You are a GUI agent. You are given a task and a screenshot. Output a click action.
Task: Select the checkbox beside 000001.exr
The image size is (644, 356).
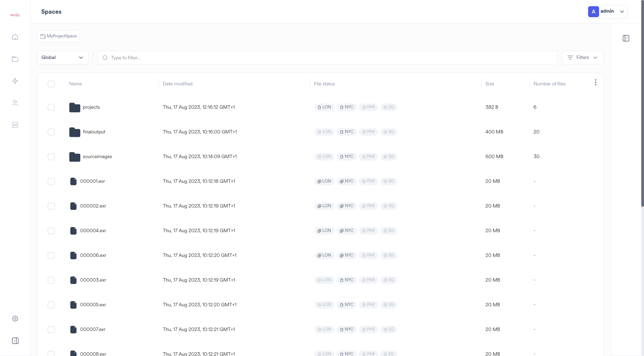click(51, 181)
